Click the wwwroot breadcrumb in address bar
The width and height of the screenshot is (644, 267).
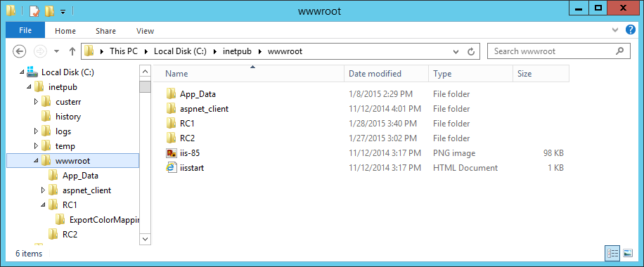[x=285, y=51]
